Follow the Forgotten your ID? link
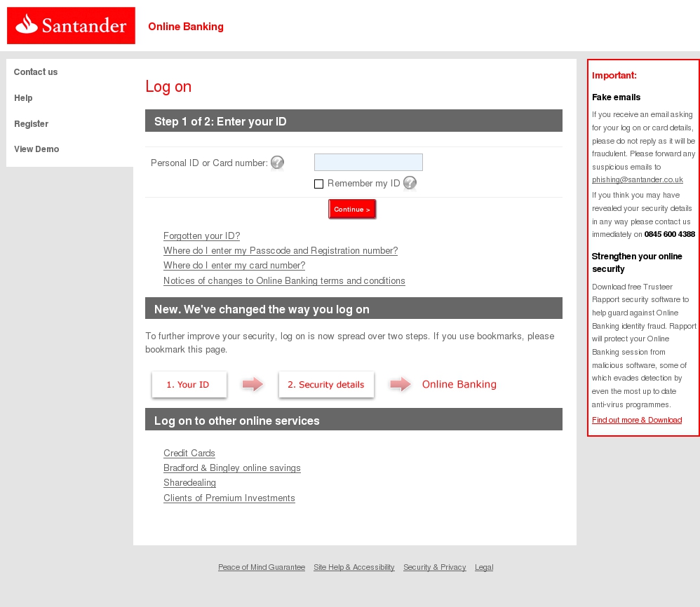 202,236
